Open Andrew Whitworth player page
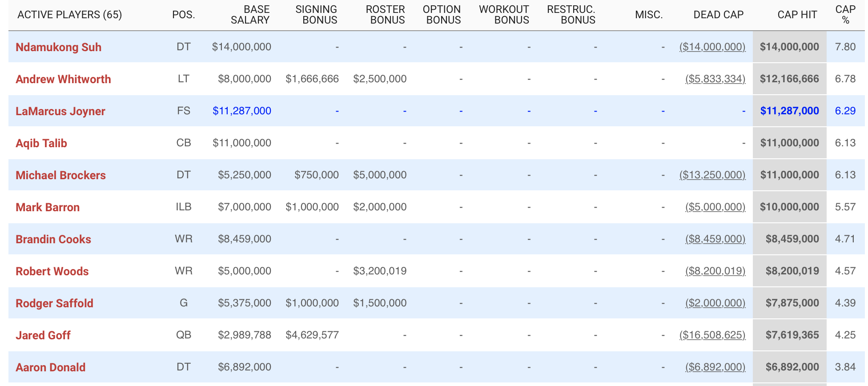This screenshot has height=386, width=868. pyautogui.click(x=63, y=79)
